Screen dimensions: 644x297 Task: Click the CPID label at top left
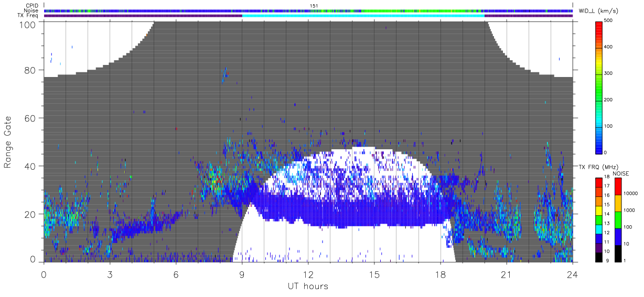(x=32, y=6)
